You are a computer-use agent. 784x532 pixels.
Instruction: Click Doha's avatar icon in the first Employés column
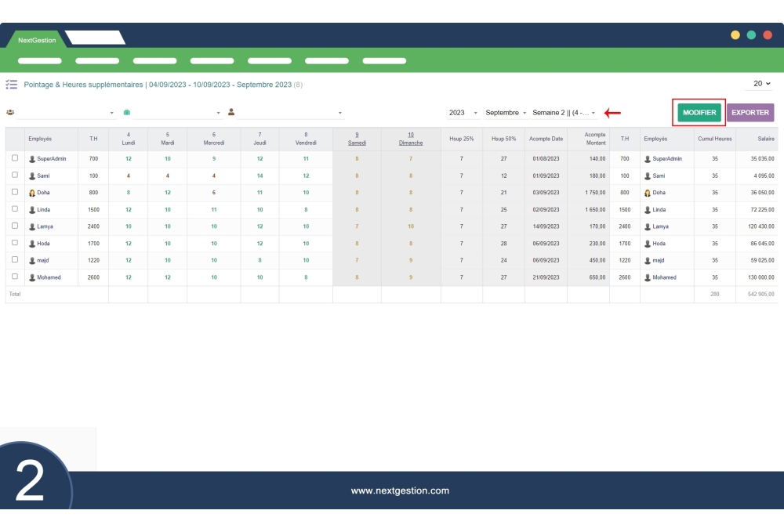tap(32, 192)
